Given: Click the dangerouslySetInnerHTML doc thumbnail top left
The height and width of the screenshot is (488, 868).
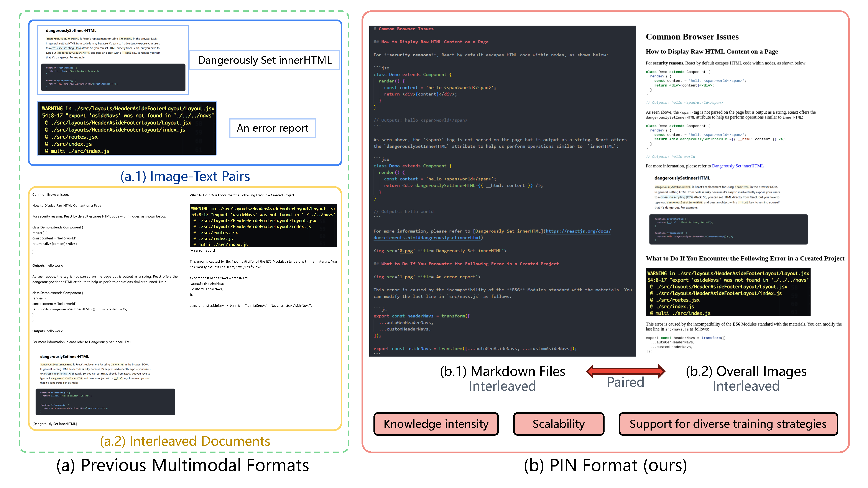Looking at the screenshot, I should click(x=113, y=60).
